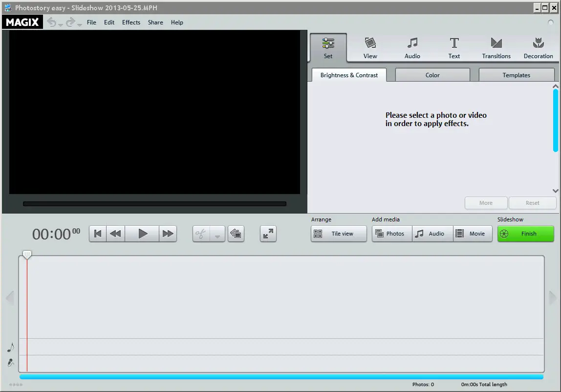Select the Transitions icon tab
The width and height of the screenshot is (561, 392).
pos(496,48)
